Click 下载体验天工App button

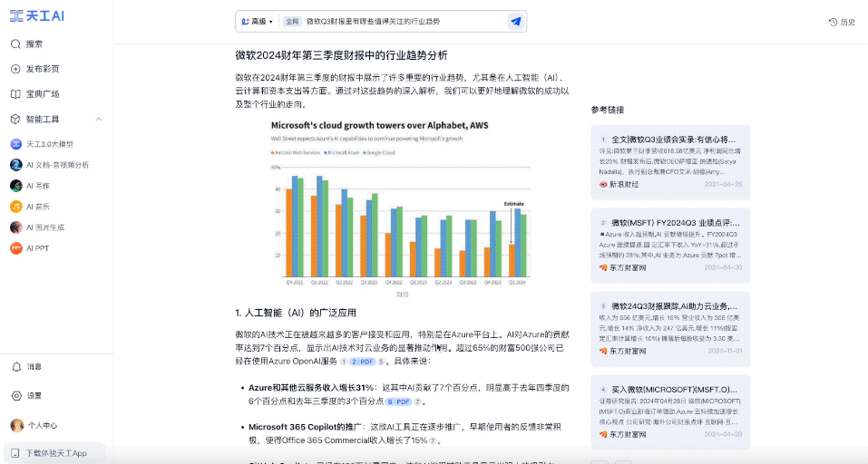[x=54, y=453]
